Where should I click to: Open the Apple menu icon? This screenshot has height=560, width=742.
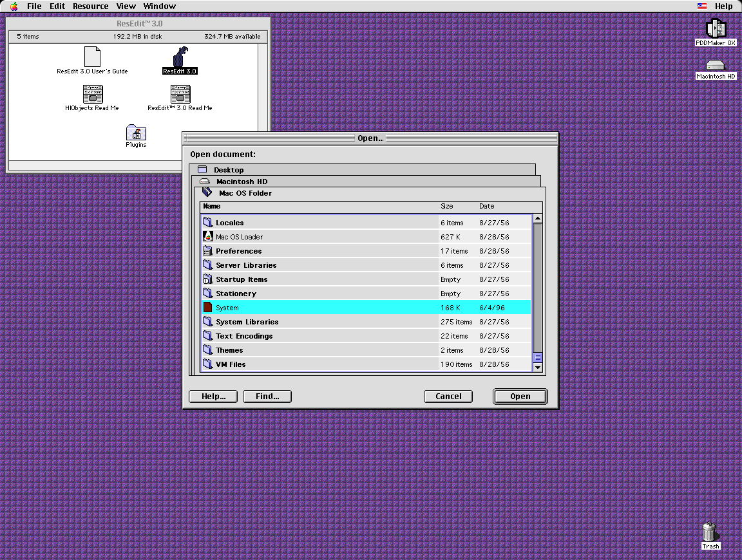14,6
